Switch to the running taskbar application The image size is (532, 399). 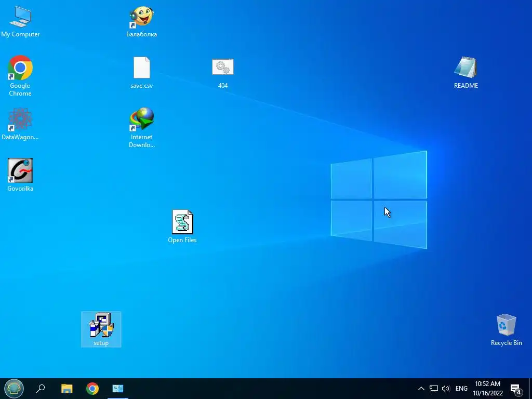click(118, 389)
